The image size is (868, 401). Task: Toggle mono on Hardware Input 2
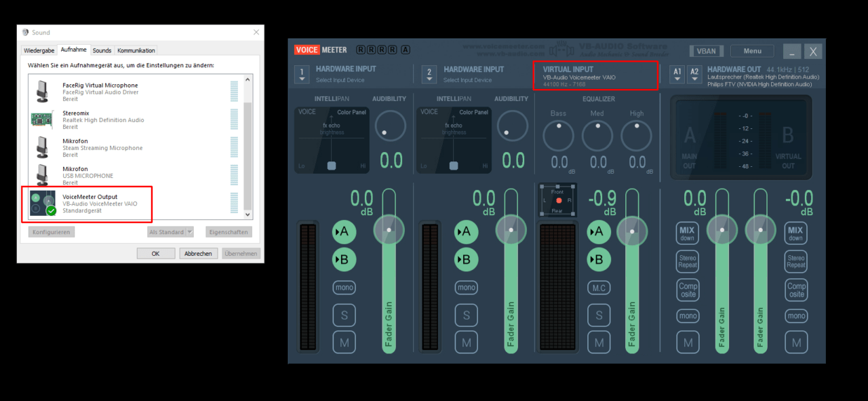466,287
